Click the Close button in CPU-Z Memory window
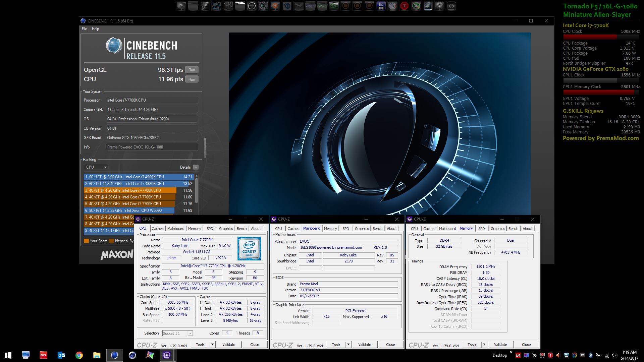Viewport: 644px width, 362px height. click(526, 345)
